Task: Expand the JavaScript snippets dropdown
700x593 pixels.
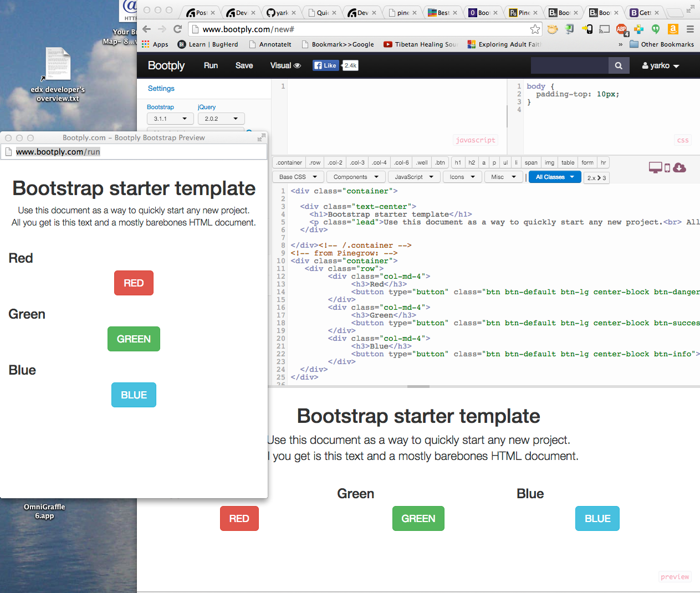Action: 414,177
